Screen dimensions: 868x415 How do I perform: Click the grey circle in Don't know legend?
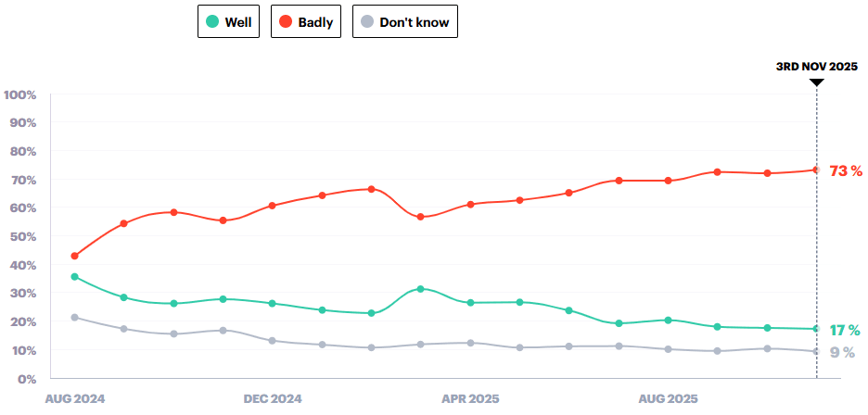(x=367, y=21)
